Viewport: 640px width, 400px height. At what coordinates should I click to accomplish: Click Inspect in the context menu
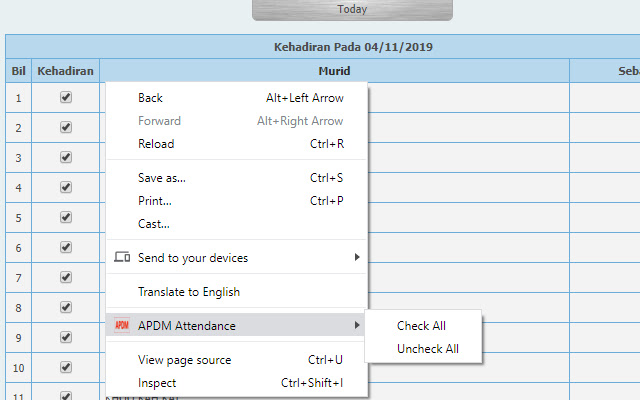[x=157, y=383]
